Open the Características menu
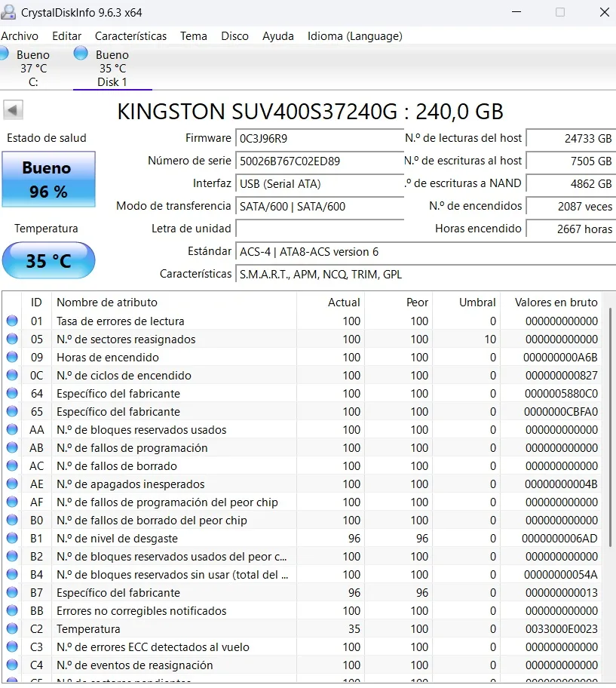This screenshot has height=688, width=616. (130, 36)
